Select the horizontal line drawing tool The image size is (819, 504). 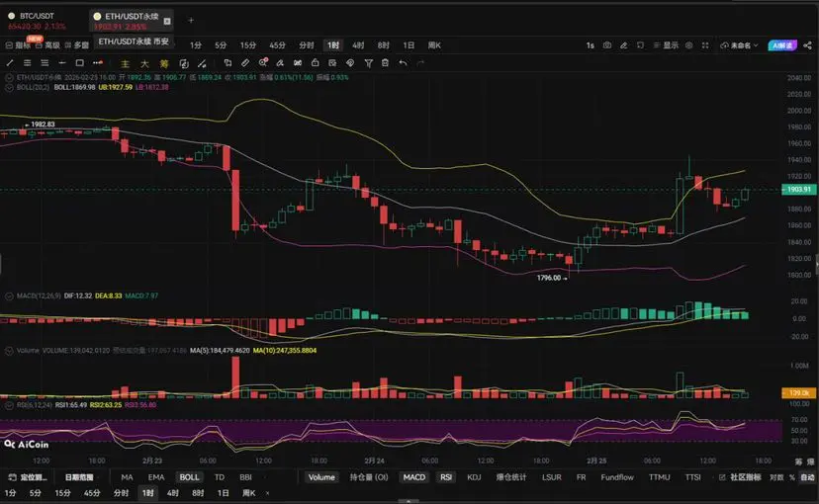coord(62,63)
